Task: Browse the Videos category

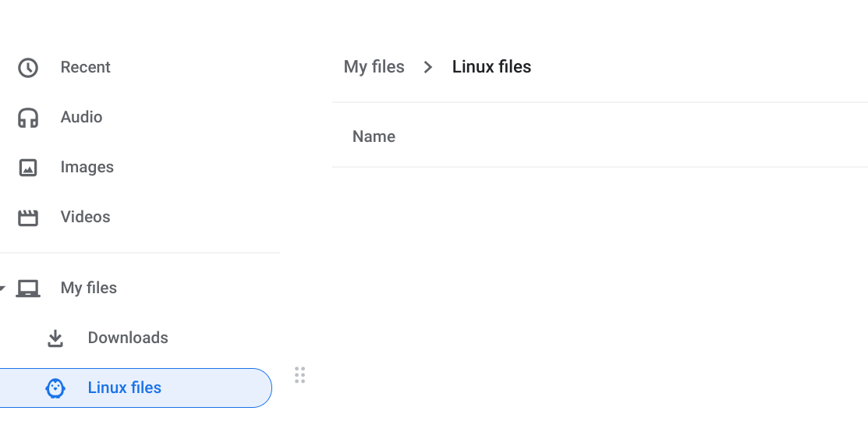Action: 85,218
